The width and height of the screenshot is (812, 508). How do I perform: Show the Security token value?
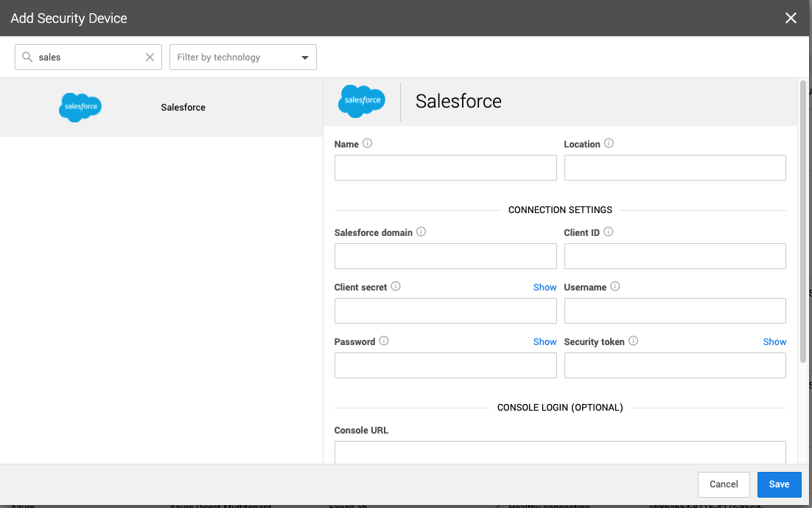click(x=774, y=341)
